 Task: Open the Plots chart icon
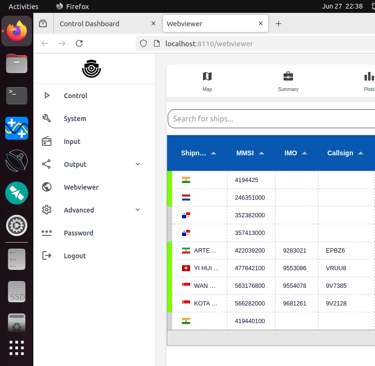tap(369, 76)
